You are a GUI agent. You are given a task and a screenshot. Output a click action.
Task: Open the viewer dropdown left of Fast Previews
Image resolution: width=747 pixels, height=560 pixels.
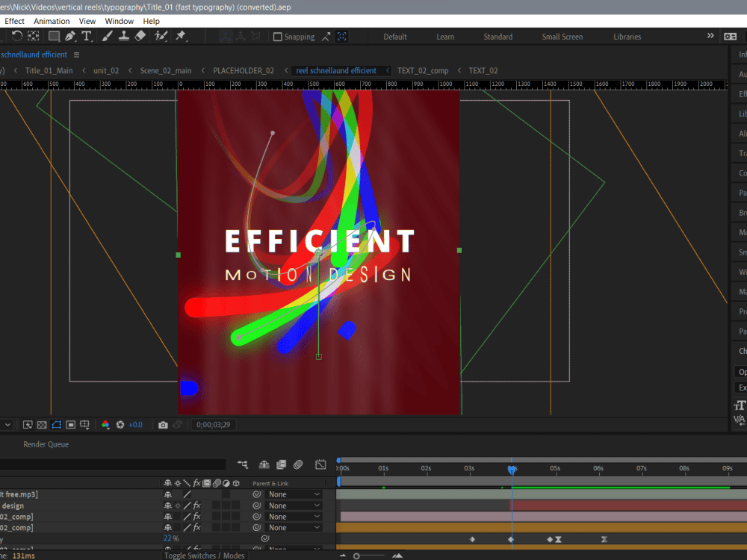pyautogui.click(x=7, y=425)
